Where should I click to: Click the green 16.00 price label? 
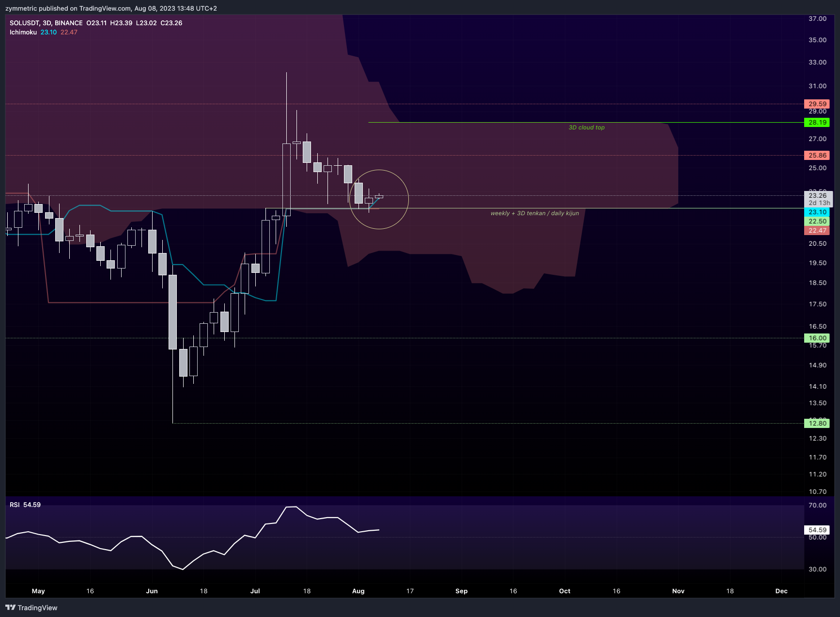point(817,338)
